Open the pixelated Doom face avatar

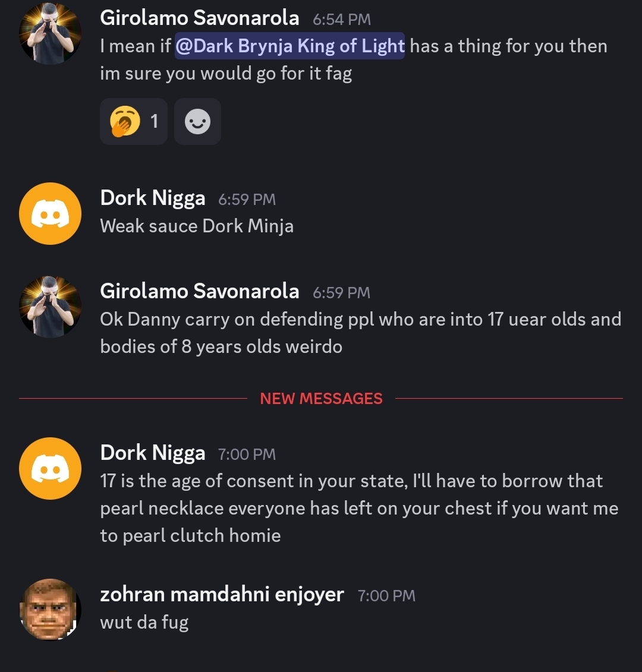tap(50, 609)
